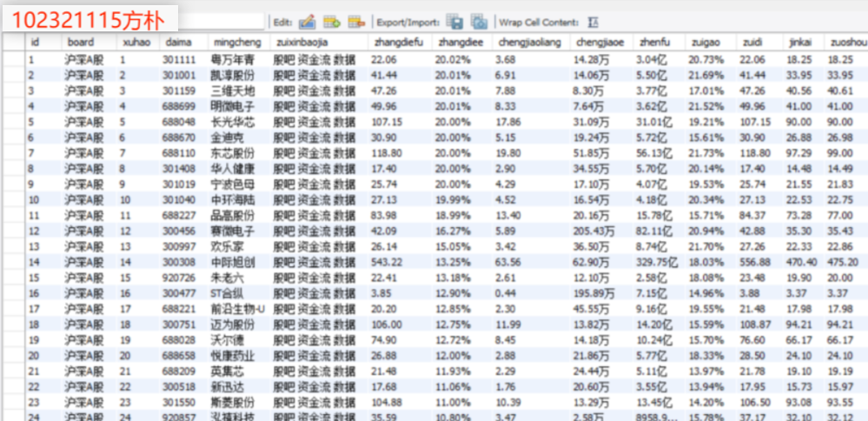Import records from external file icon

click(x=479, y=22)
